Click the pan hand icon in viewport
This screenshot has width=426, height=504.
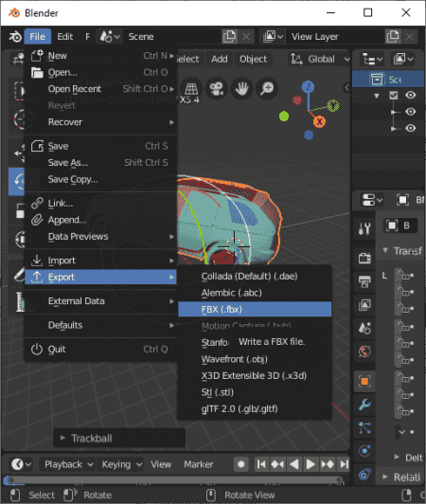pos(241,88)
